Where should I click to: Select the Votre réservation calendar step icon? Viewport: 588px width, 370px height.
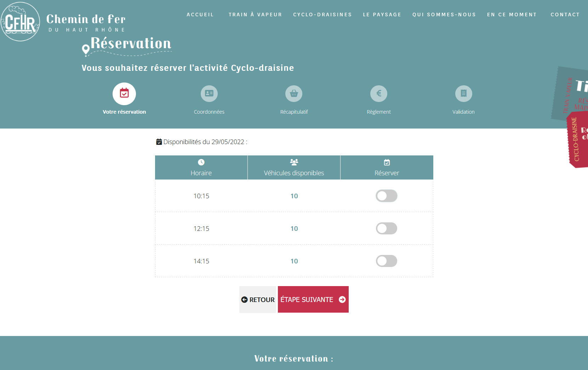(x=124, y=93)
